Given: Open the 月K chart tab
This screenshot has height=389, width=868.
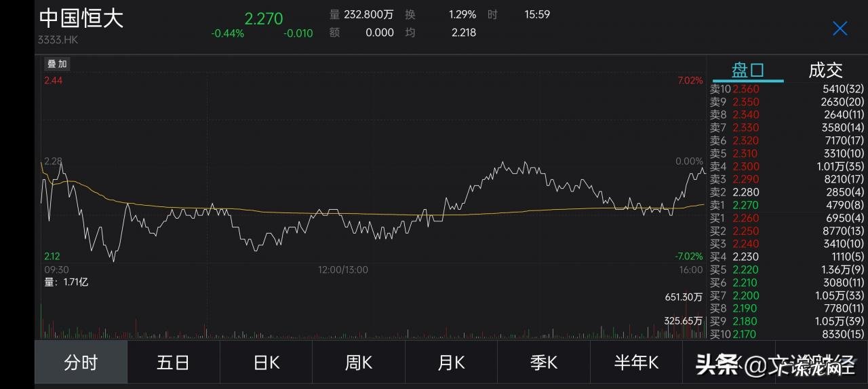Looking at the screenshot, I should pos(451,363).
